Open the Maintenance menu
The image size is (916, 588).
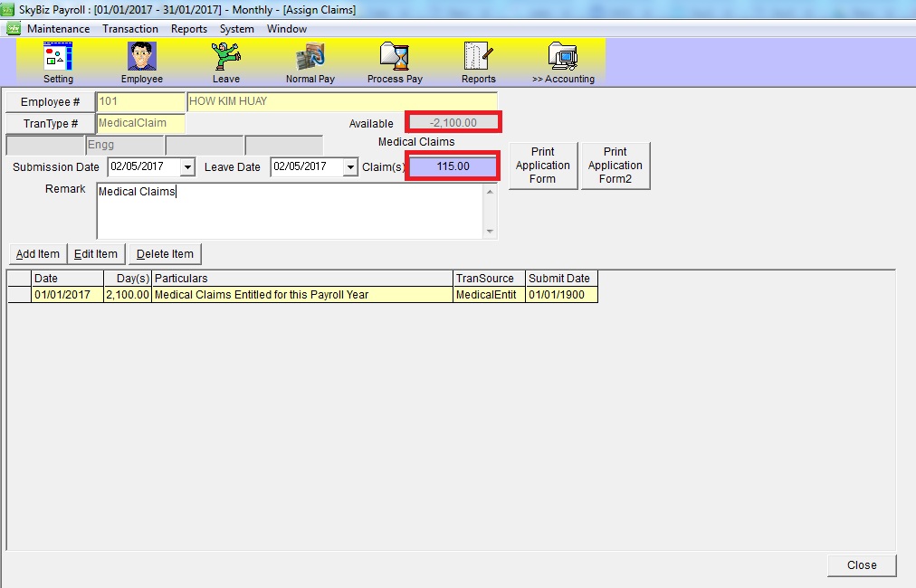(58, 29)
